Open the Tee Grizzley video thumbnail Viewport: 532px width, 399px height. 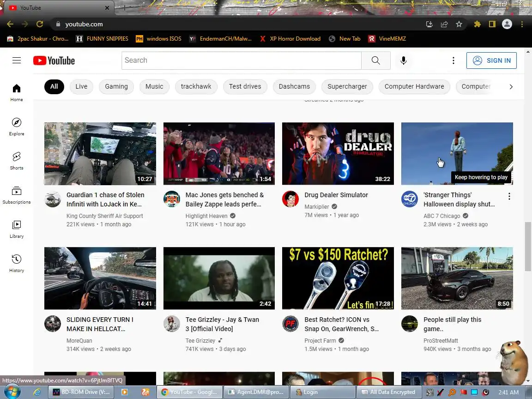click(x=219, y=278)
